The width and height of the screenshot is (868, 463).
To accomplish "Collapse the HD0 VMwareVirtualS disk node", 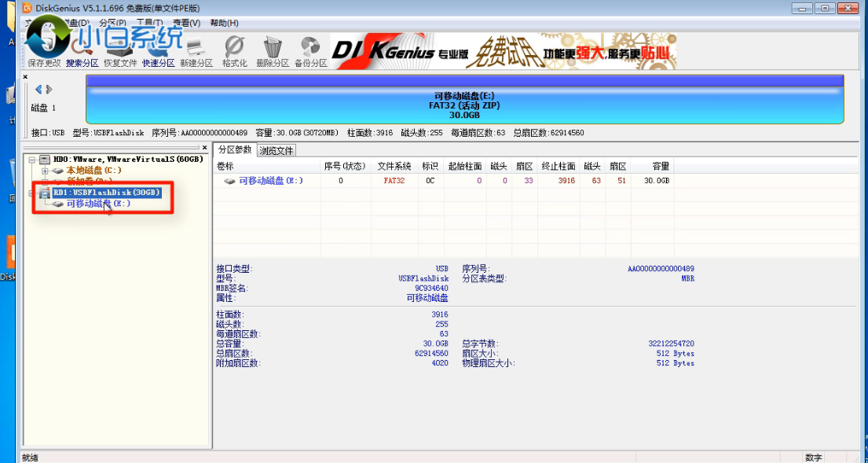I will click(x=31, y=158).
